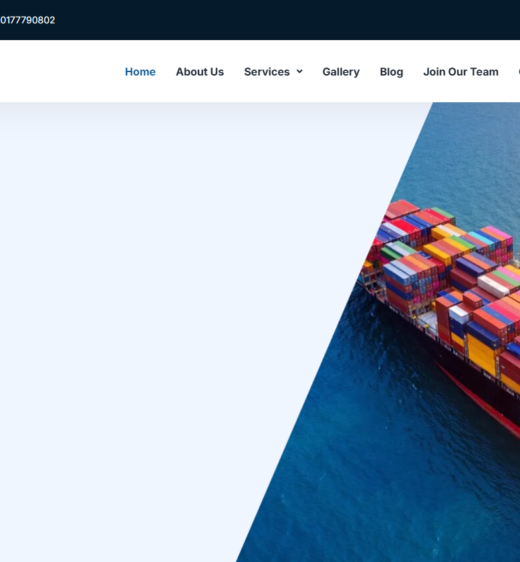
Task: Click the blank logo area left of Home
Action: click(x=59, y=72)
